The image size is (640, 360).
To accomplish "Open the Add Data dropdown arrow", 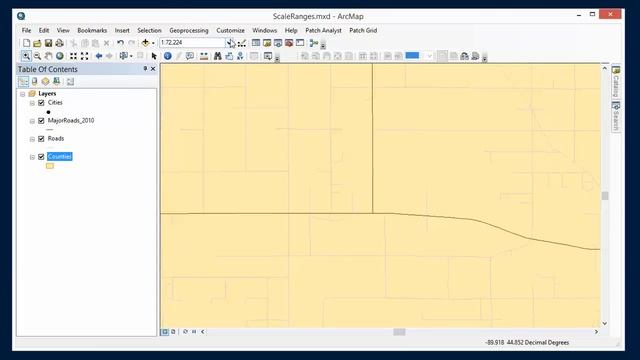I will pyautogui.click(x=153, y=43).
